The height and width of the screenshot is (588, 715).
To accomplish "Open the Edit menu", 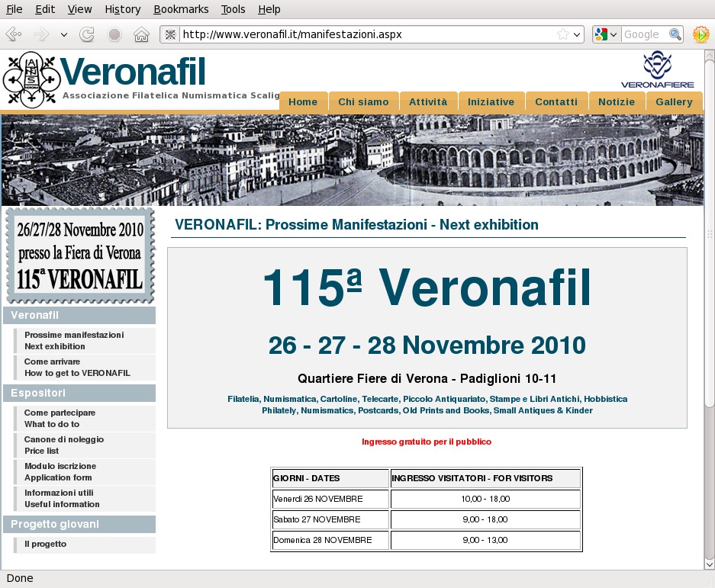I will pos(45,9).
